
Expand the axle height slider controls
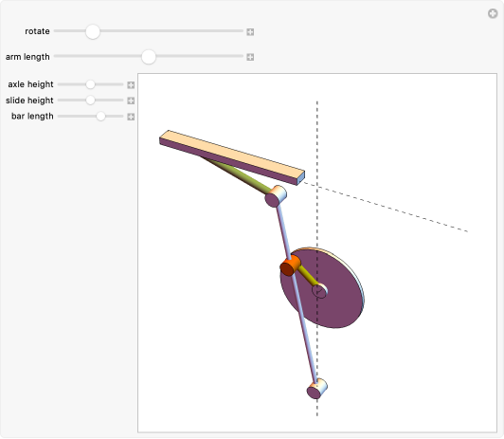click(131, 85)
